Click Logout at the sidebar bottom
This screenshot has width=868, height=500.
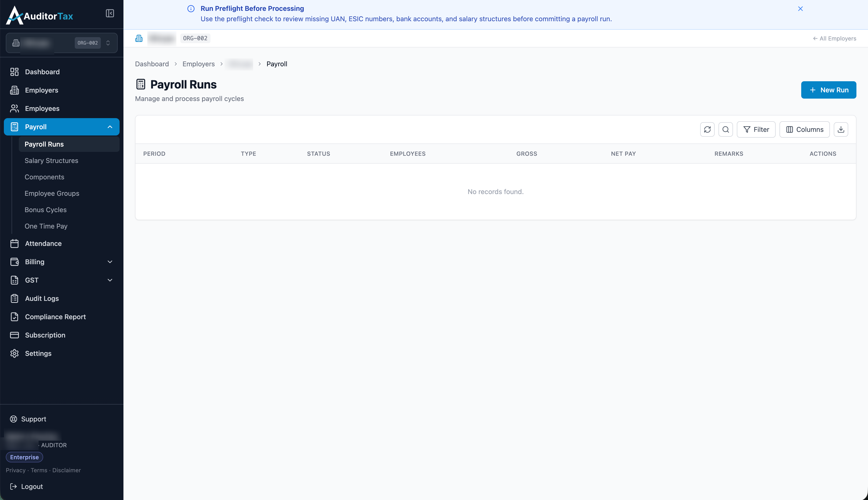[x=27, y=486]
